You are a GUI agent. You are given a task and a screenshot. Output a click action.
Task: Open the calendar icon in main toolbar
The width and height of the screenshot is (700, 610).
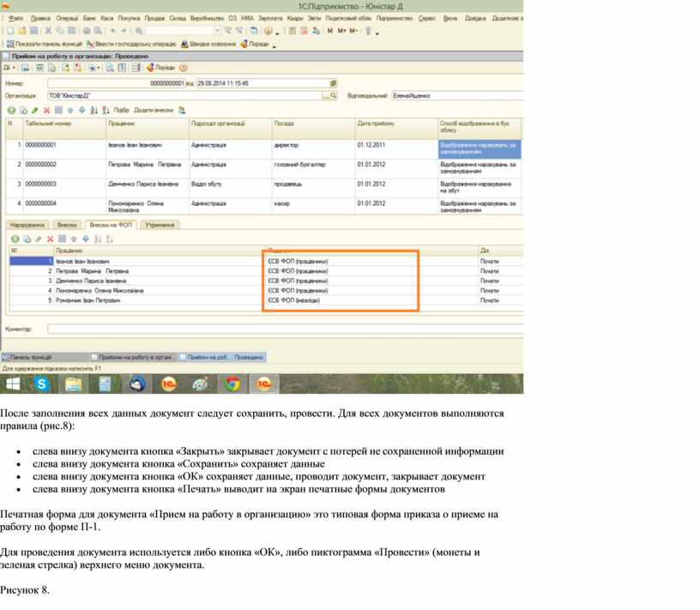tap(304, 31)
